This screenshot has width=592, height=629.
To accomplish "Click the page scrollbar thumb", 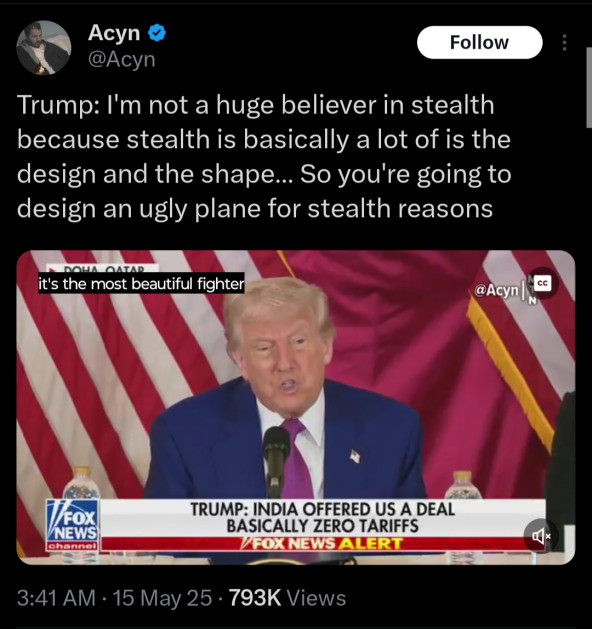I will pyautogui.click(x=589, y=87).
